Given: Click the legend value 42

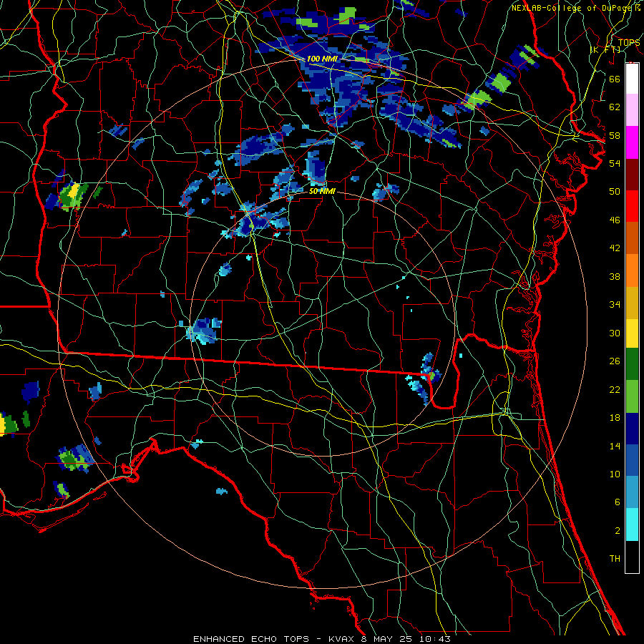Looking at the screenshot, I should coord(615,248).
